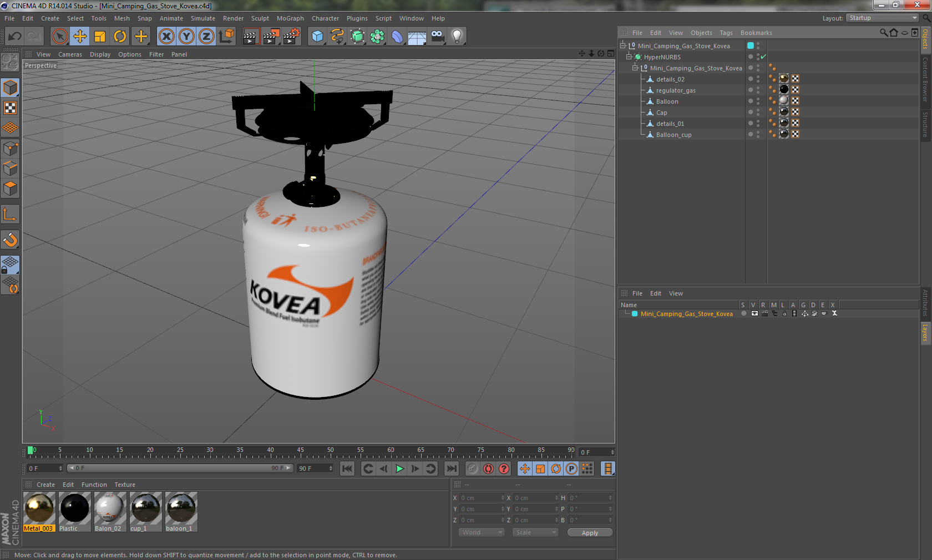
Task: Select the Metal_003 material swatch
Action: click(x=39, y=512)
